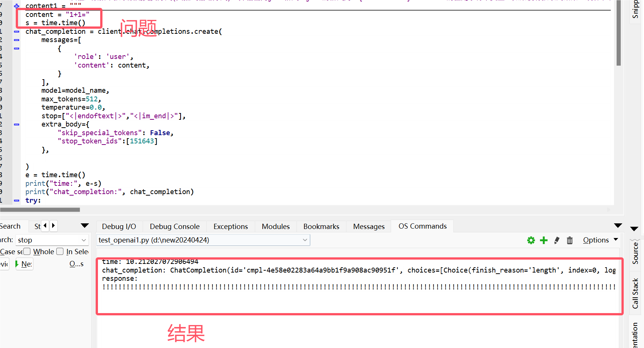Click the stop_token_ids value 151643
This screenshot has width=644, height=348.
coord(142,141)
